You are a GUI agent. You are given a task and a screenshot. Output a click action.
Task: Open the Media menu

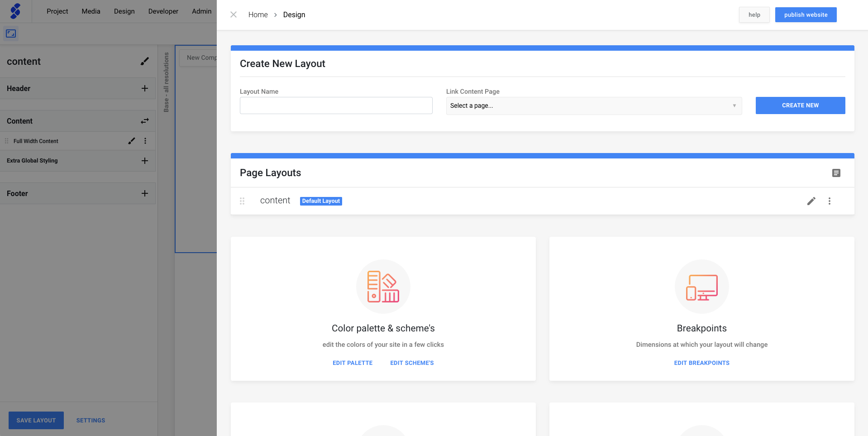click(91, 11)
